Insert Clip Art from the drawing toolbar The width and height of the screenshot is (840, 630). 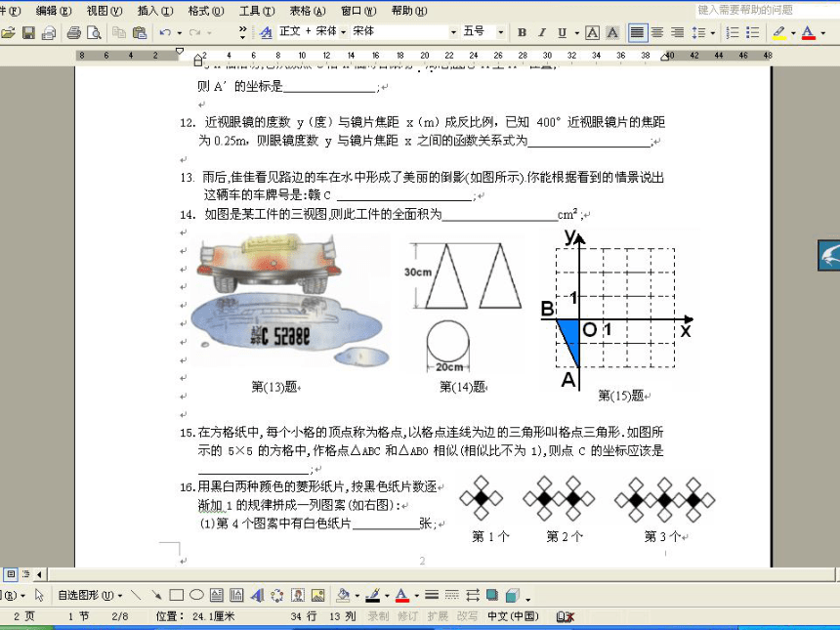click(298, 595)
